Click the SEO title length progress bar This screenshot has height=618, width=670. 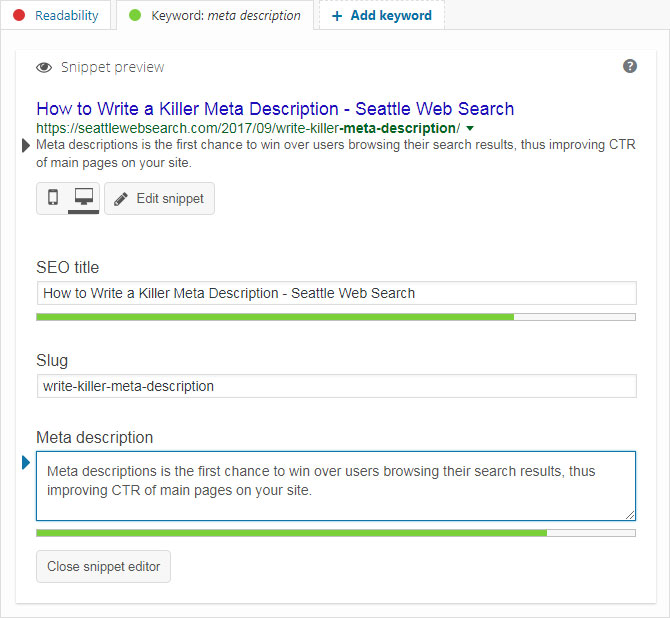[x=336, y=317]
